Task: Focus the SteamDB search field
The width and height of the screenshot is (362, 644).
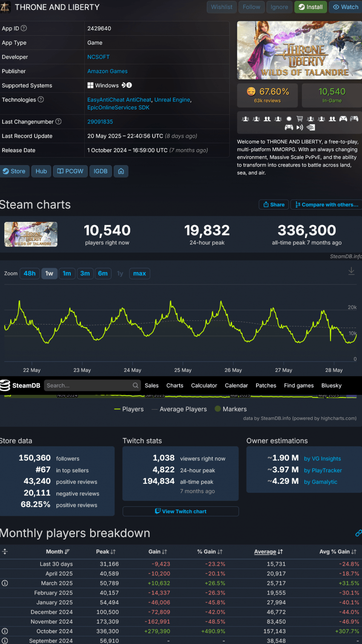Action: [92, 385]
